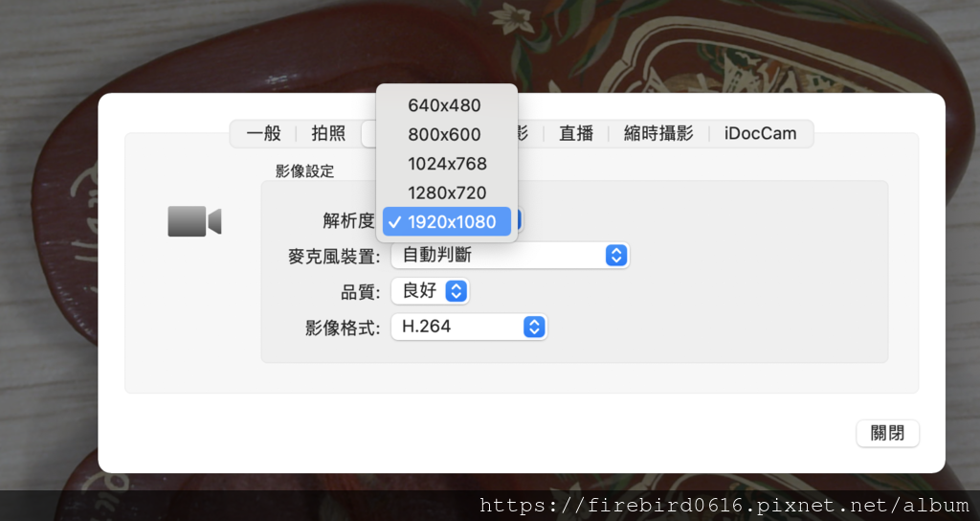The width and height of the screenshot is (980, 521).
Task: Click the 影像設定 section label
Action: pyautogui.click(x=305, y=171)
